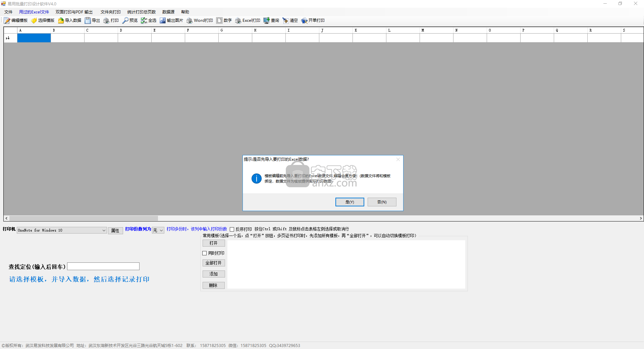Select the highlighted cell in column A
This screenshot has width=644, height=349.
34,38
